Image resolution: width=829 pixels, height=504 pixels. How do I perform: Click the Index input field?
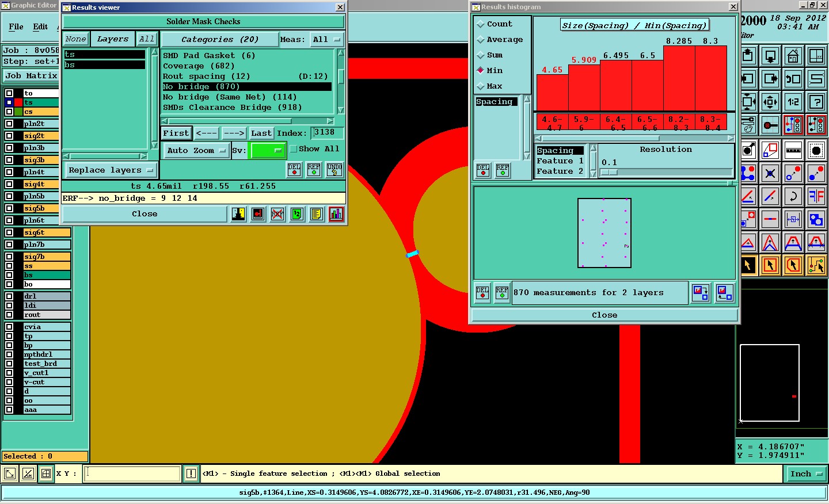(327, 133)
